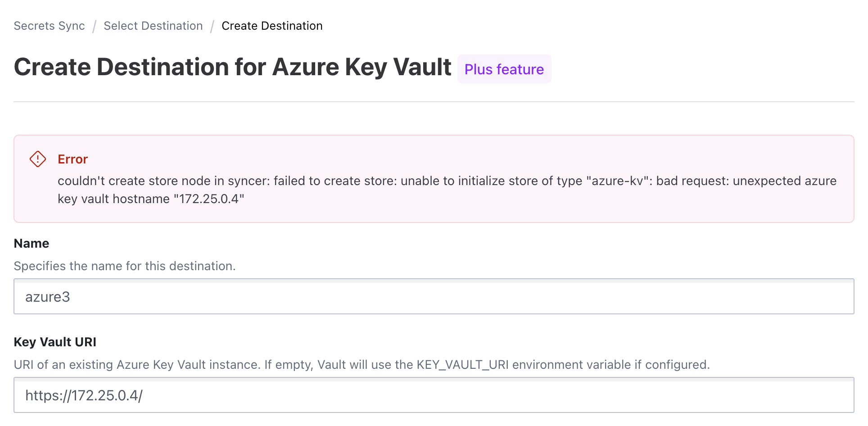Go back to Secrets Sync breadcrumb
This screenshot has width=868, height=426.
pos(49,26)
